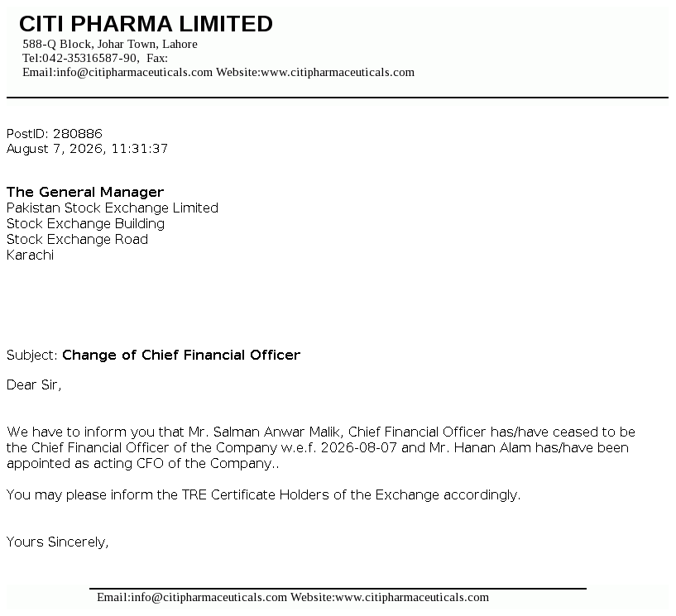Click the CITI PHARMA LIMITED heading
The image size is (676, 616).
pos(146,24)
